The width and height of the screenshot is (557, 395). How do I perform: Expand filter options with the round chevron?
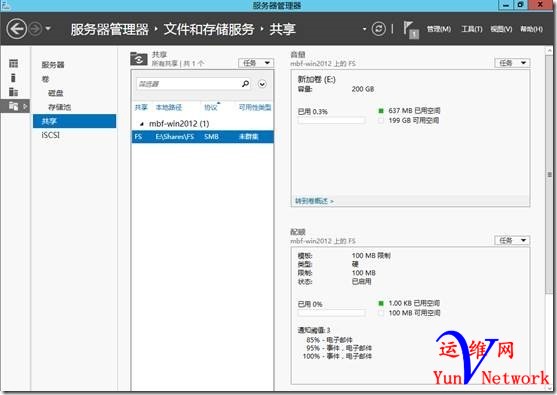tap(262, 84)
